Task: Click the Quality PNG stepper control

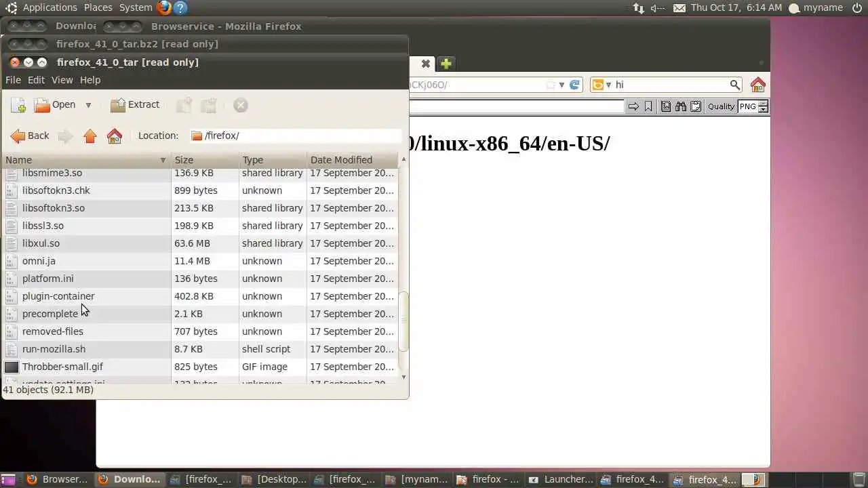Action: coord(763,106)
